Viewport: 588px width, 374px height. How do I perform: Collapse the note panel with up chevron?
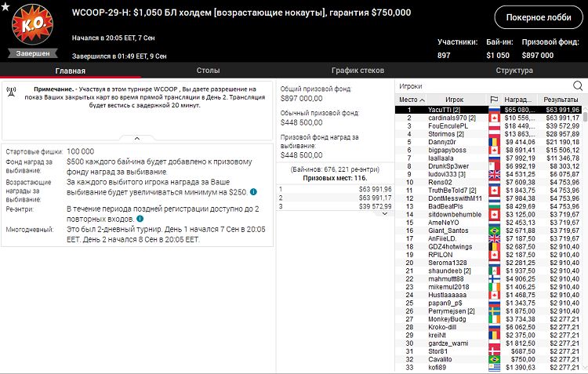[x=136, y=138]
